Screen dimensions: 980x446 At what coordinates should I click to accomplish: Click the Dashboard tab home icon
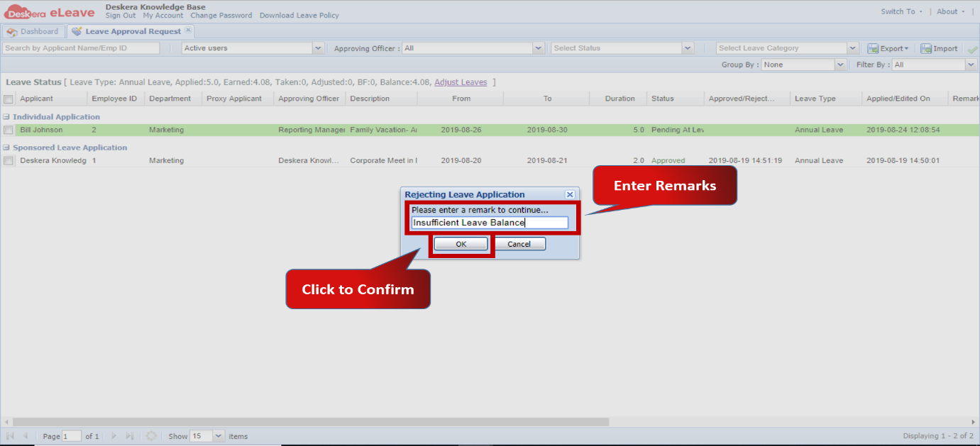click(12, 30)
